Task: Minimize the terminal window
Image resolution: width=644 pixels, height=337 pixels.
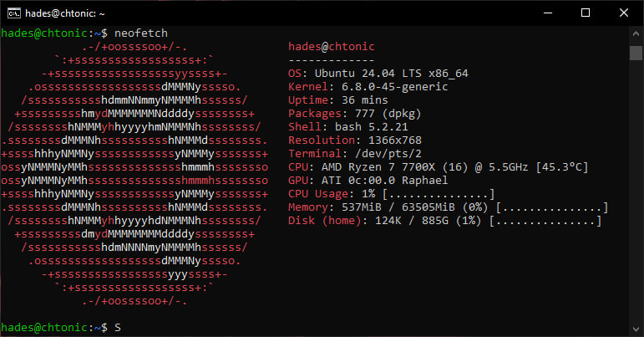Action: [546, 13]
